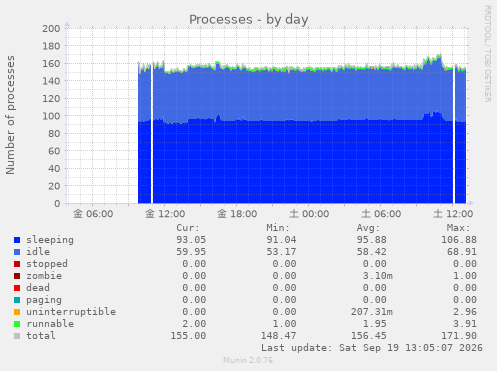Screen dimensions: 497x371
Task: Click the 'Last update' timestamp text
Action: click(x=371, y=348)
